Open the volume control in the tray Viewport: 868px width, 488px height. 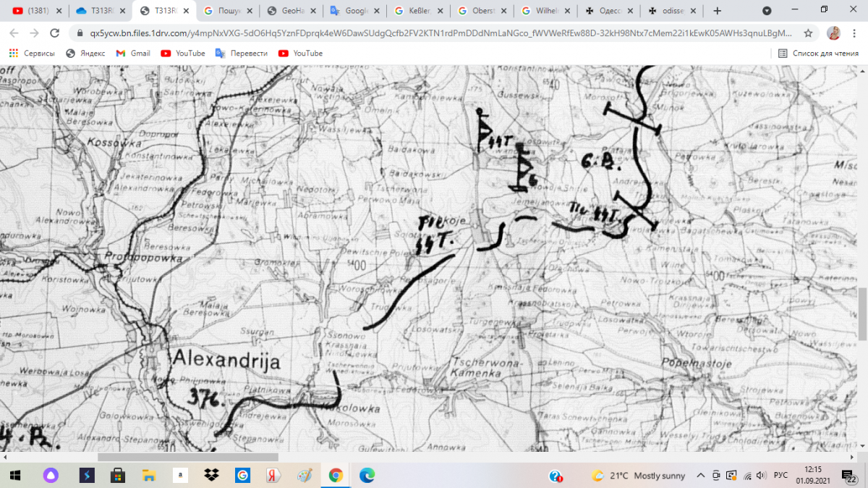pyautogui.click(x=762, y=476)
